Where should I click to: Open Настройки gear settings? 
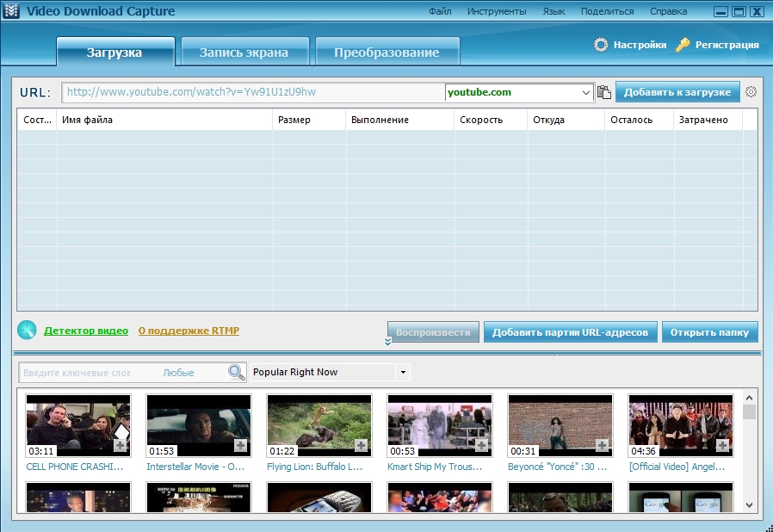601,45
